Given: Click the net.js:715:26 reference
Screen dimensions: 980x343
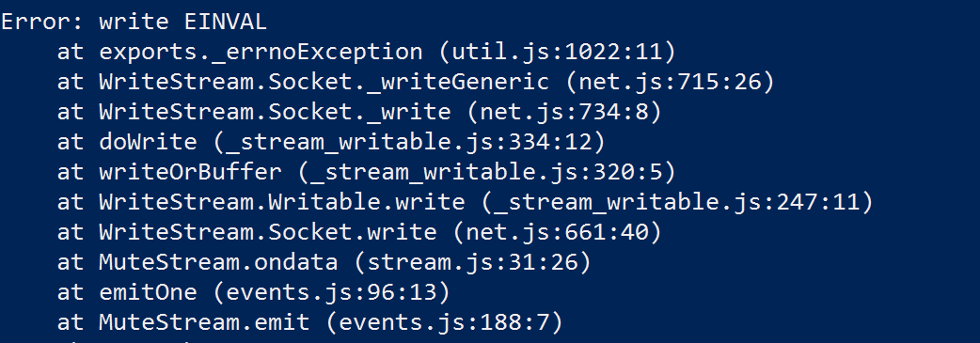Looking at the screenshot, I should click(x=670, y=83).
